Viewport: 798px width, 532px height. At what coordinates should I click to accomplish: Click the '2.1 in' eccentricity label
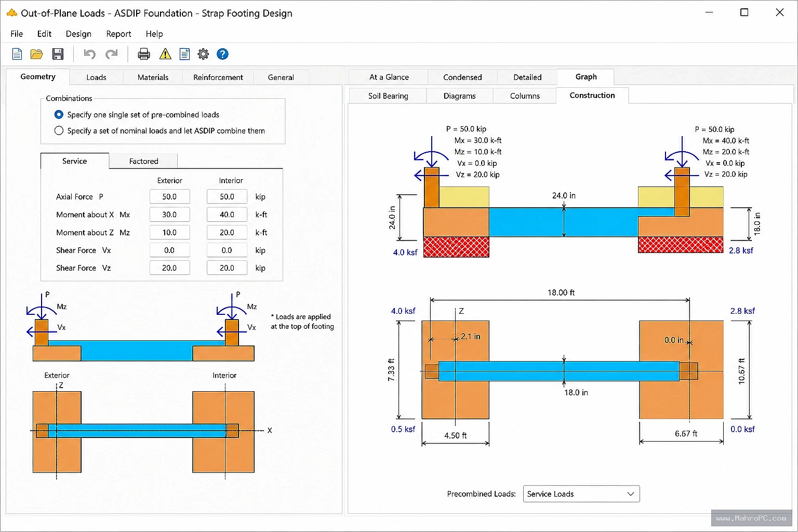click(471, 336)
